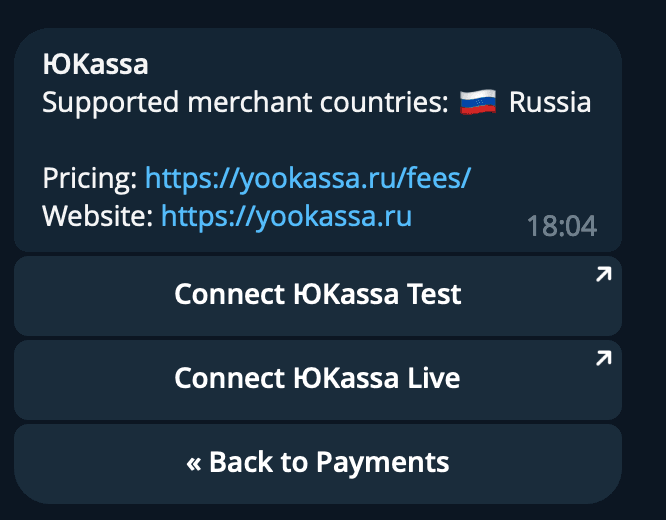
Task: Click the external-link arrow on the Live button
Action: [x=603, y=358]
